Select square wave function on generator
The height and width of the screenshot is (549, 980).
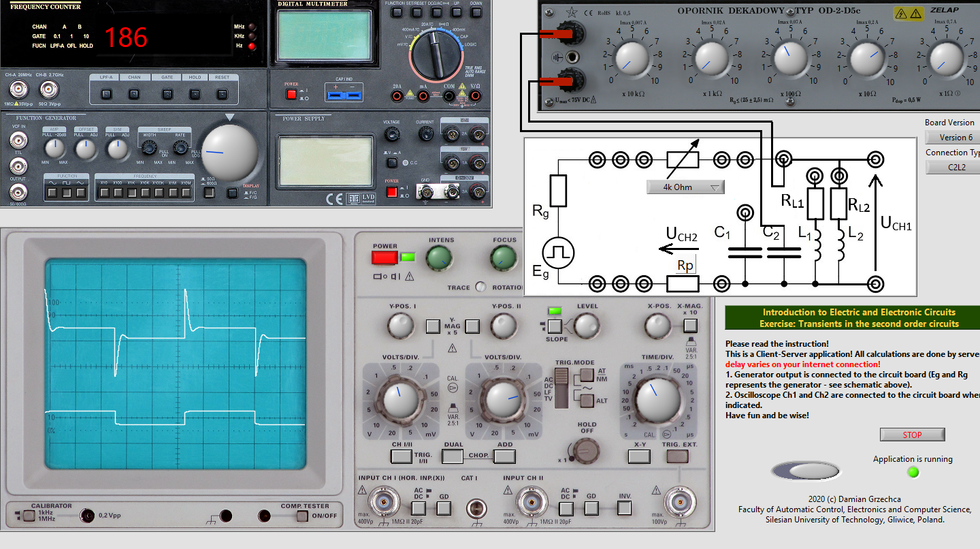[x=67, y=193]
